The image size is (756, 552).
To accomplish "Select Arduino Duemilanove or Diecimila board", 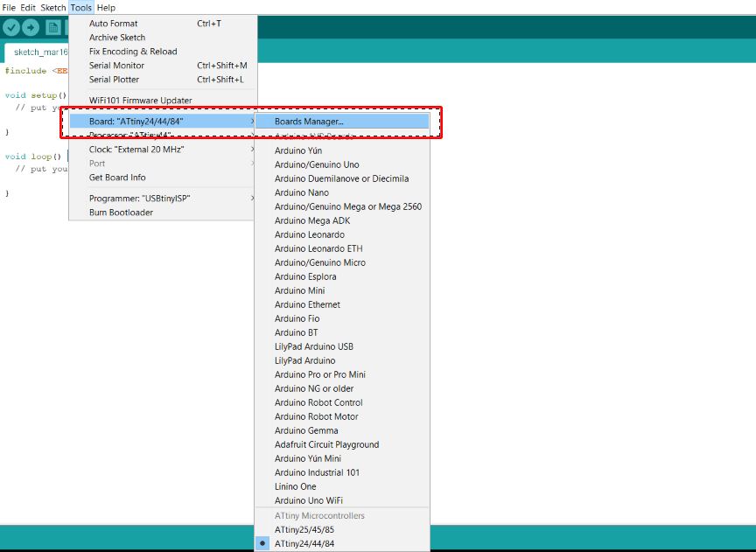I will (x=342, y=178).
